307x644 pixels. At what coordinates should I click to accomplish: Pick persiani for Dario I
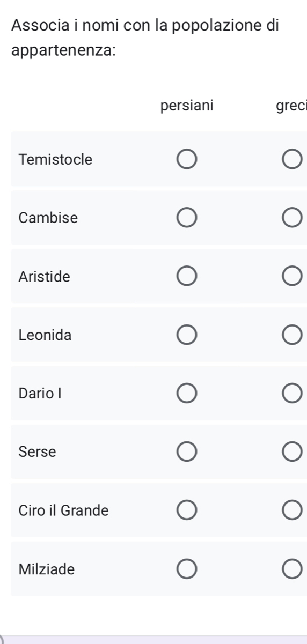[187, 394]
